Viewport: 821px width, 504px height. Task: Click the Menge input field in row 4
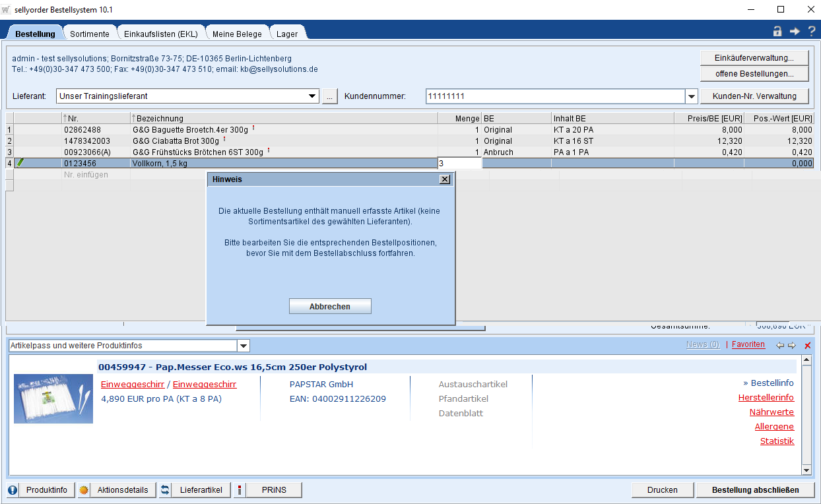coord(459,163)
